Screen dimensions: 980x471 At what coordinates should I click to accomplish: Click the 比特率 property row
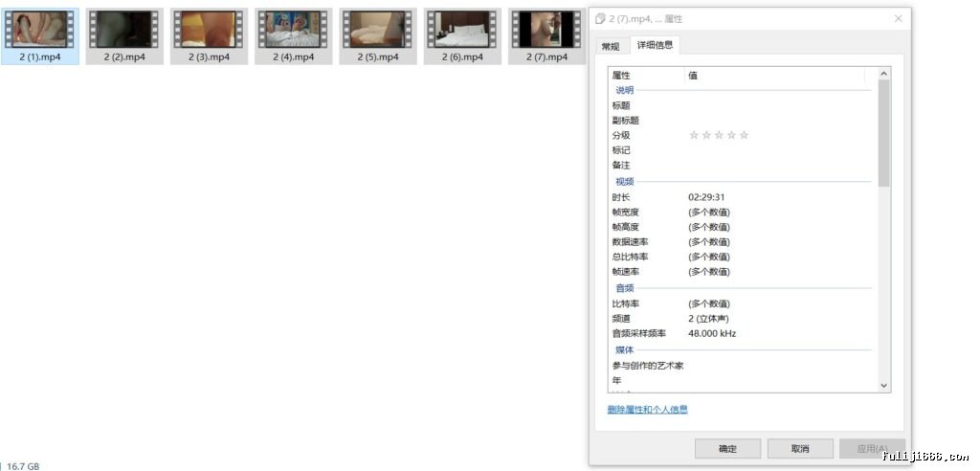pyautogui.click(x=742, y=304)
